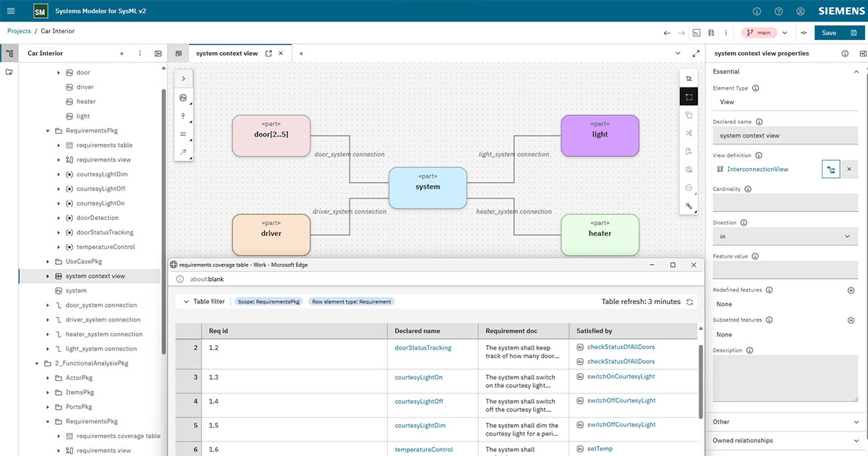
Task: Pop out system context view tab
Action: [x=269, y=54]
